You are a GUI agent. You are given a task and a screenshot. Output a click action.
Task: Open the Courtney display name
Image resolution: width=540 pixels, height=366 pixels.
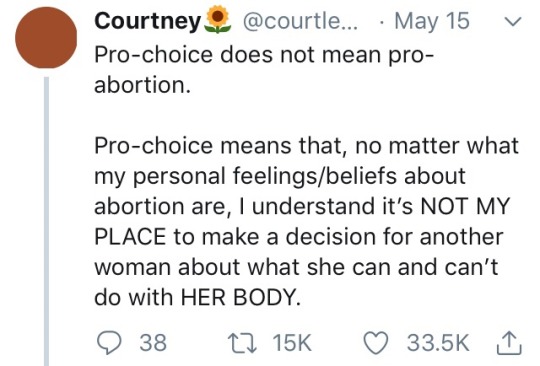point(148,21)
